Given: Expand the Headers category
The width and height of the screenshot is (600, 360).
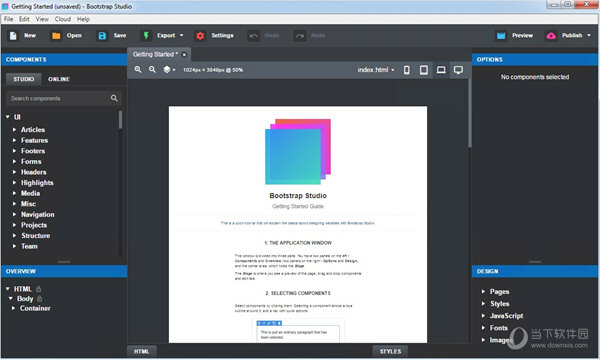Looking at the screenshot, I should coord(14,172).
